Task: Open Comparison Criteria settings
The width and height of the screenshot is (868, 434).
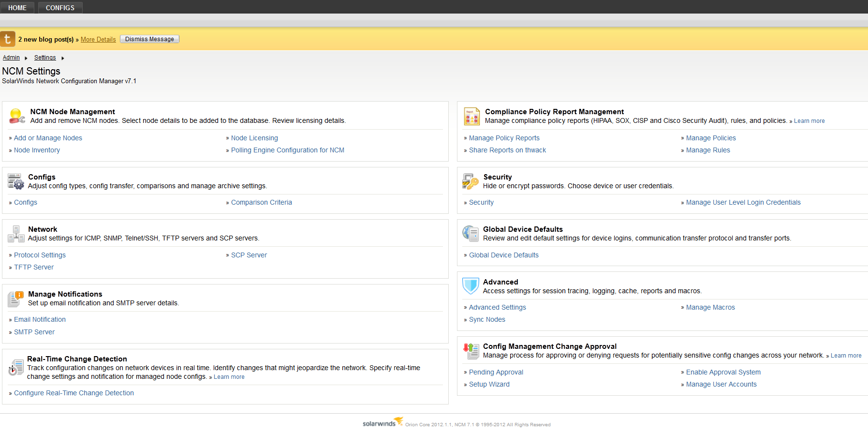Action: 262,202
